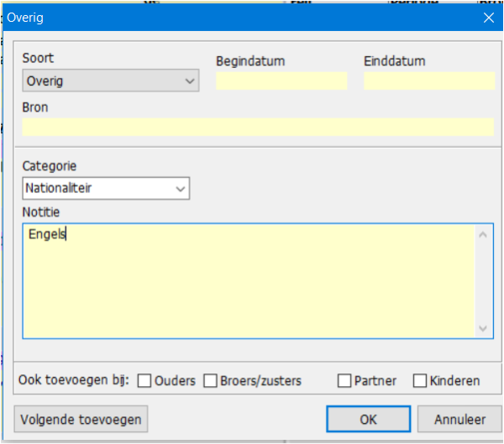Enable the Ouders checkbox
Screen dimensions: 504x444
(x=144, y=381)
